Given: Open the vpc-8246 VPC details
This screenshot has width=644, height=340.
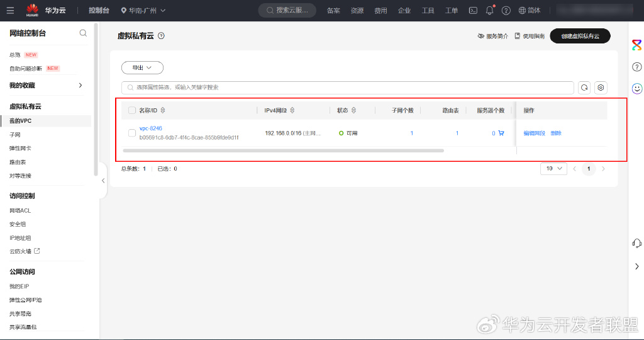Looking at the screenshot, I should coord(151,128).
